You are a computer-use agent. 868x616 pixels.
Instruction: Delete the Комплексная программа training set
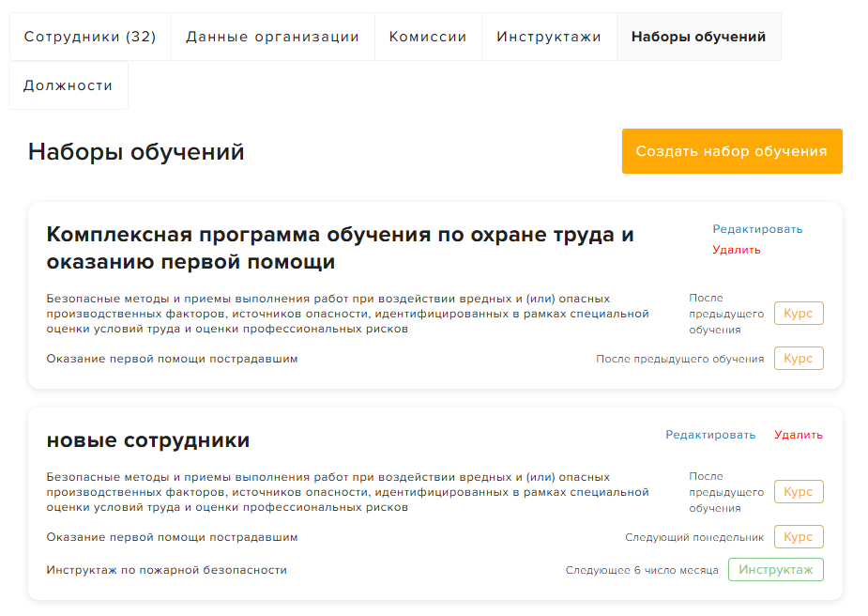[x=737, y=250]
